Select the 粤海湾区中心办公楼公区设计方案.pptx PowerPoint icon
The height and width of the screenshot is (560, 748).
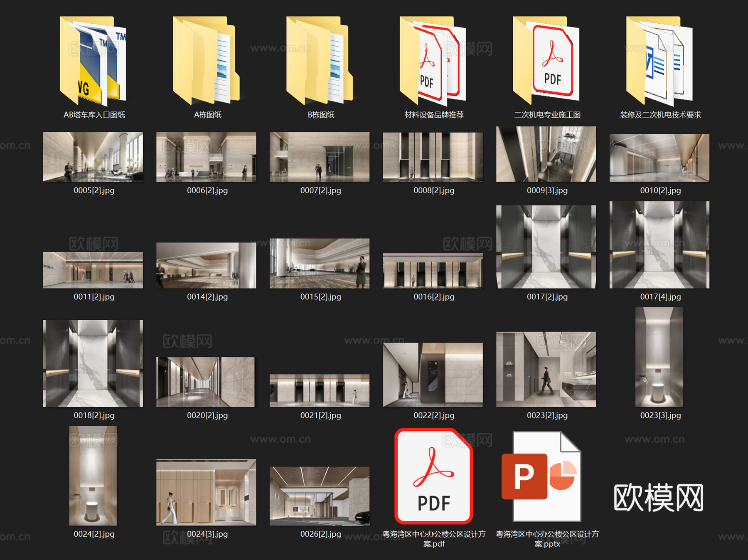(x=541, y=476)
